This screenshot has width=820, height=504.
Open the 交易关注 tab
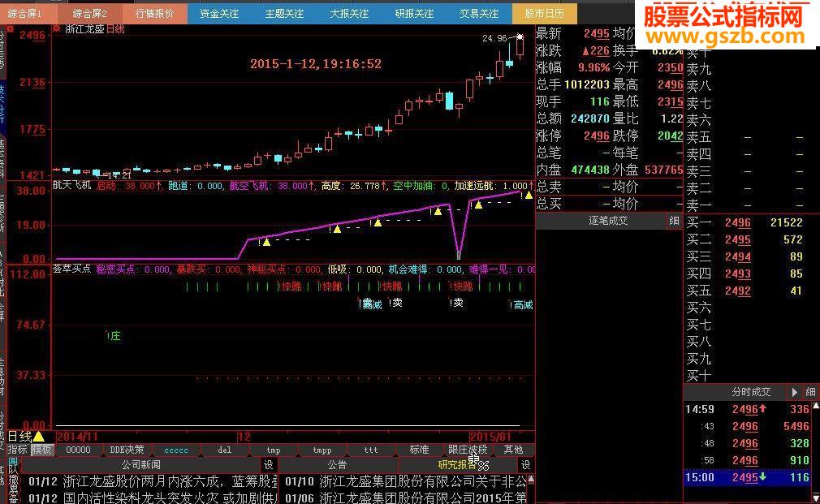click(478, 13)
